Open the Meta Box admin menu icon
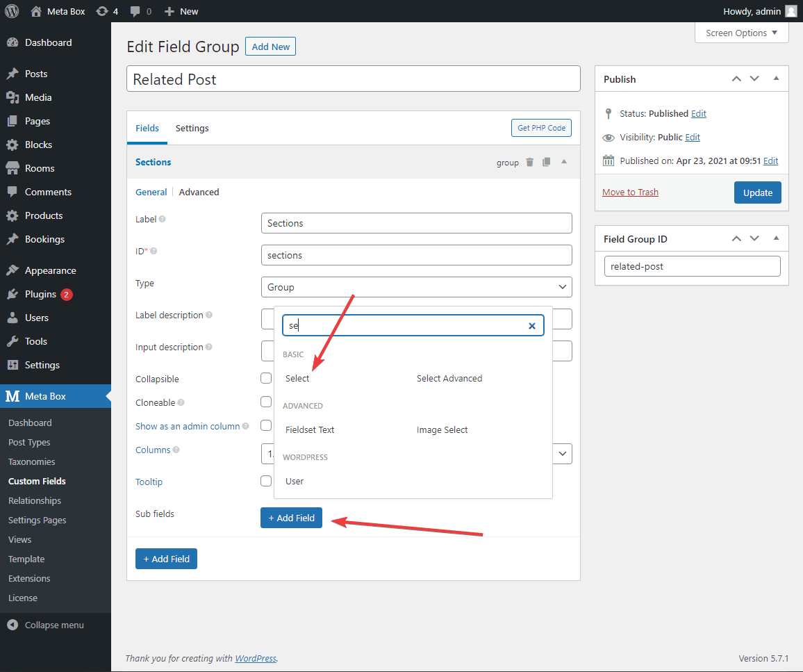 (x=12, y=396)
